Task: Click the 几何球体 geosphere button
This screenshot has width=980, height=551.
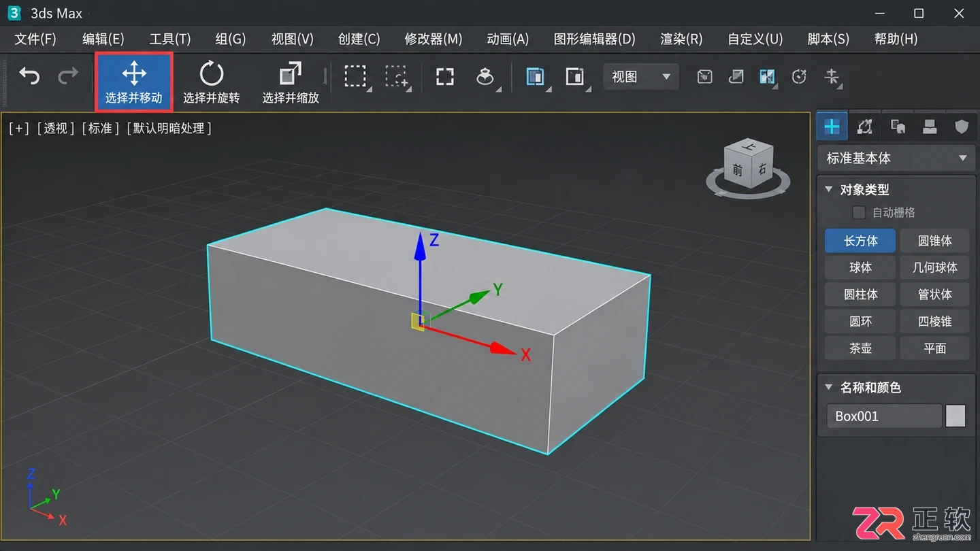Action: tap(934, 267)
